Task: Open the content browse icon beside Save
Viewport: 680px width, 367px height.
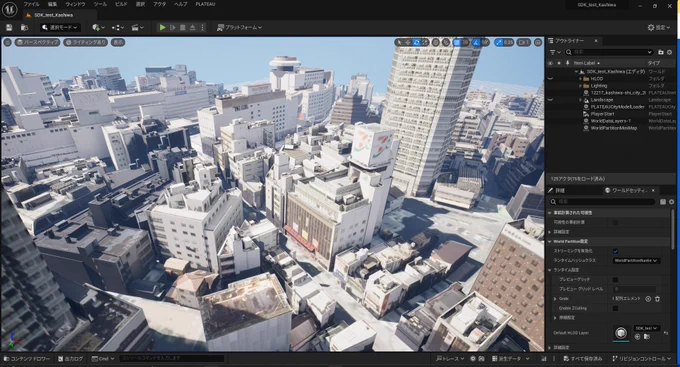Action: point(24,27)
